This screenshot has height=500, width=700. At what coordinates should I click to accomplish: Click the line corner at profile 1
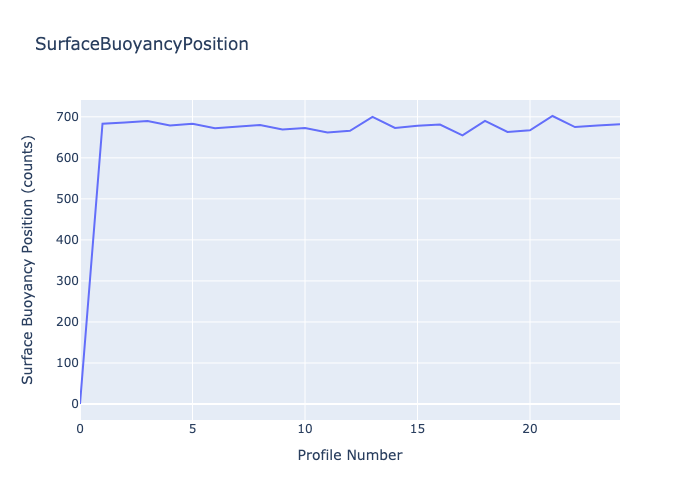click(103, 124)
